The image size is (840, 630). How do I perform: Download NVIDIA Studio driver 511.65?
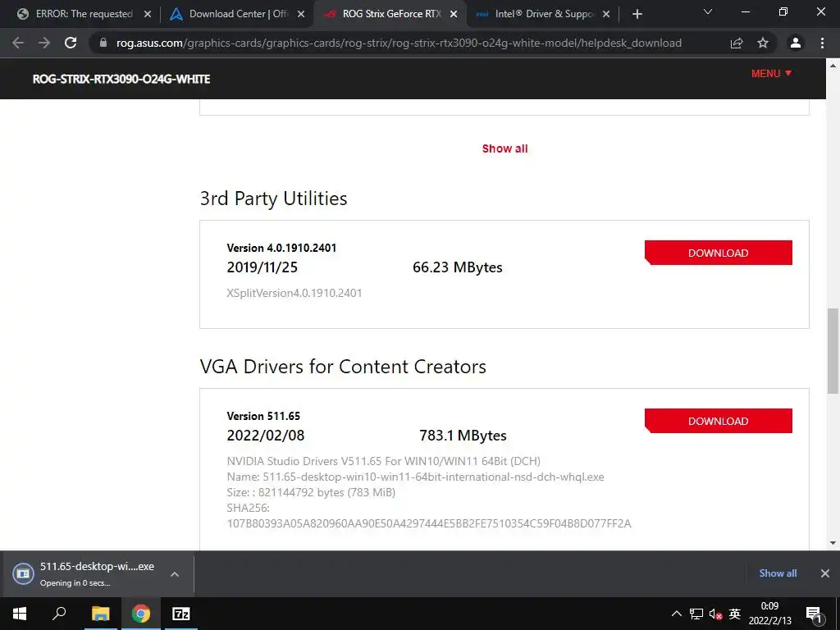(x=718, y=421)
